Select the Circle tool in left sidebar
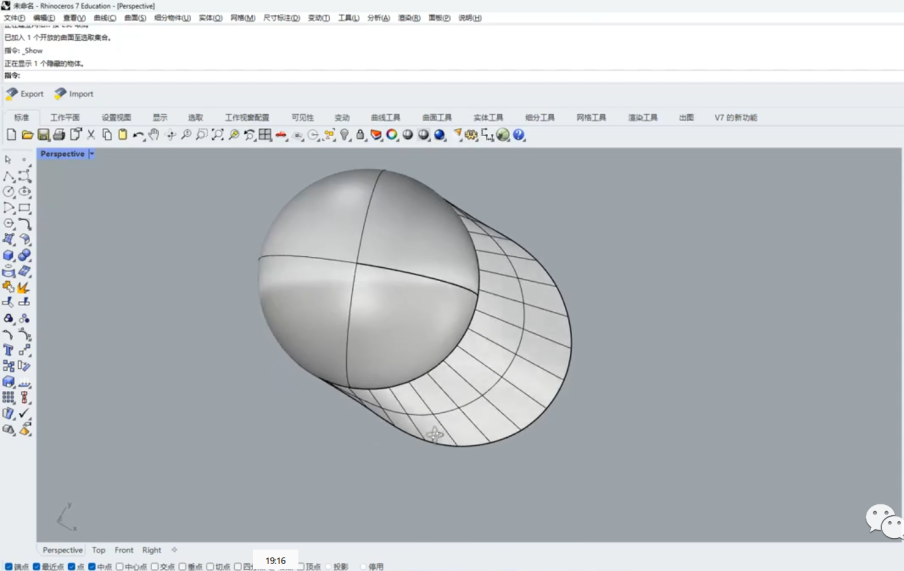Screen dimensions: 904x571 pos(9,192)
